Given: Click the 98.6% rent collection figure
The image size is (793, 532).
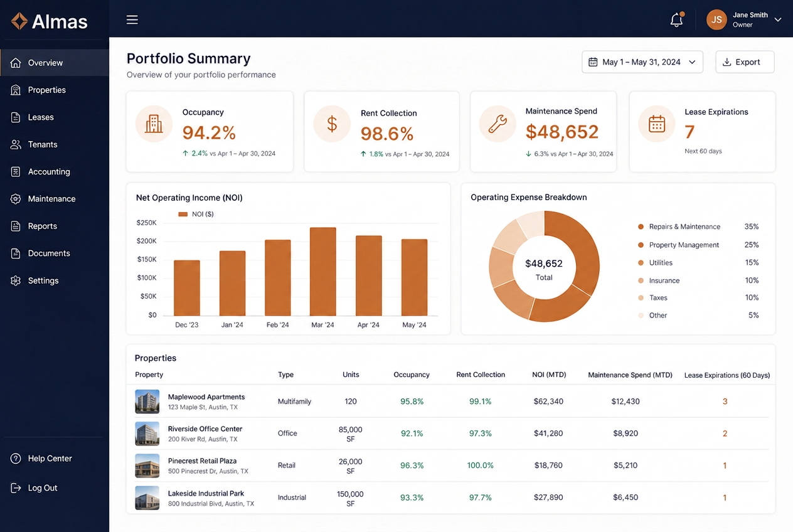Looking at the screenshot, I should point(387,134).
